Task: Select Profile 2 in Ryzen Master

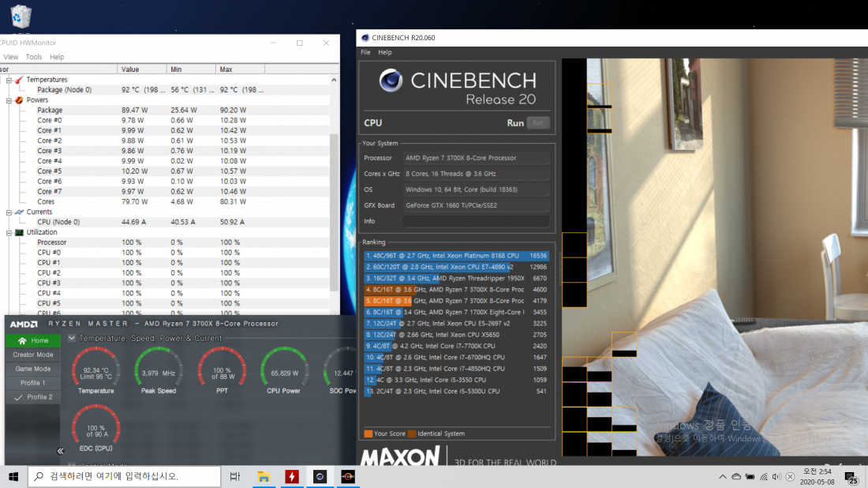Action: (32, 397)
